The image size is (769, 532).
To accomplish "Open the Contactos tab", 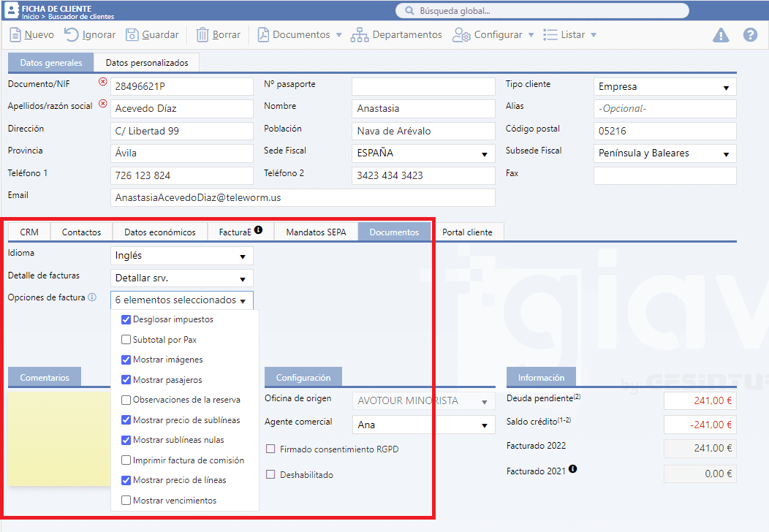I will click(81, 232).
